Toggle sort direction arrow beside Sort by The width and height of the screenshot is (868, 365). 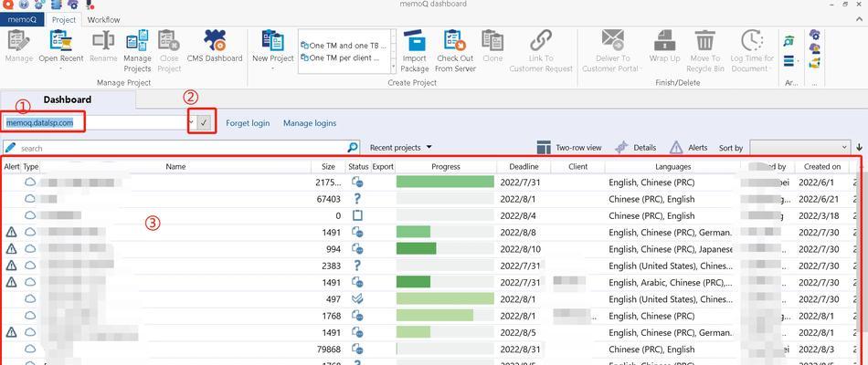click(x=859, y=148)
